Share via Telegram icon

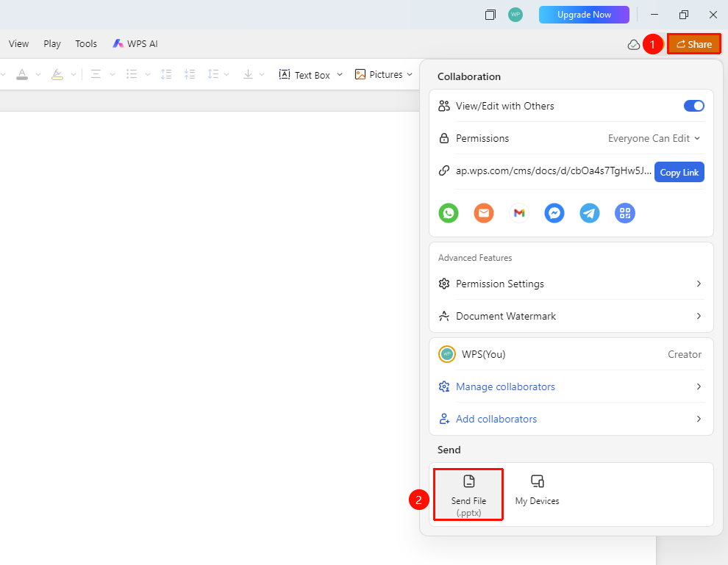[590, 213]
